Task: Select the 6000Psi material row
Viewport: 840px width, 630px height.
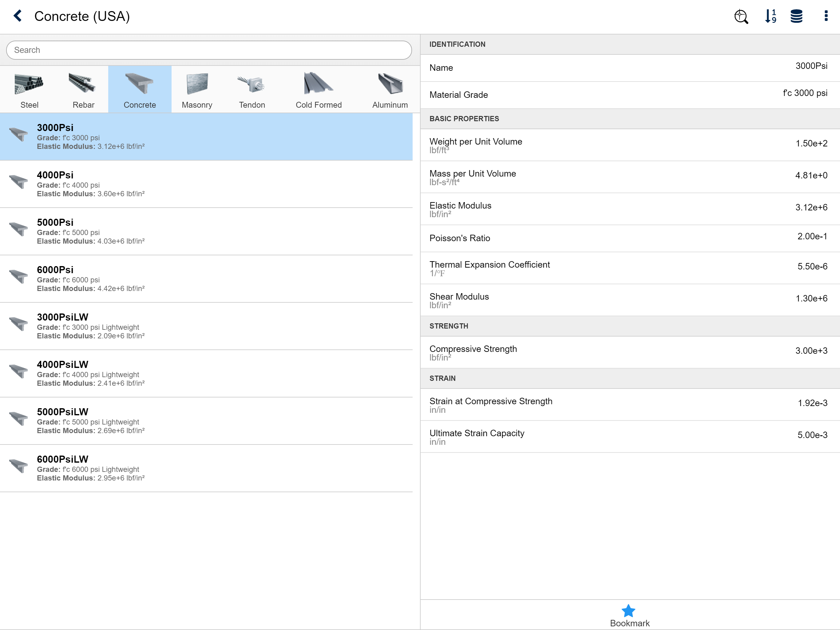Action: coord(206,279)
